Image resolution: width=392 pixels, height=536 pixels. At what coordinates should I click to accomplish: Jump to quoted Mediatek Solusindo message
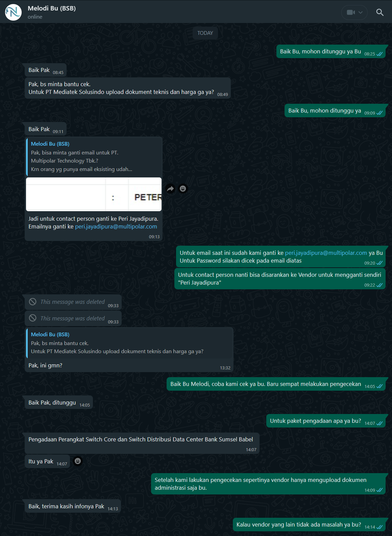point(129,343)
